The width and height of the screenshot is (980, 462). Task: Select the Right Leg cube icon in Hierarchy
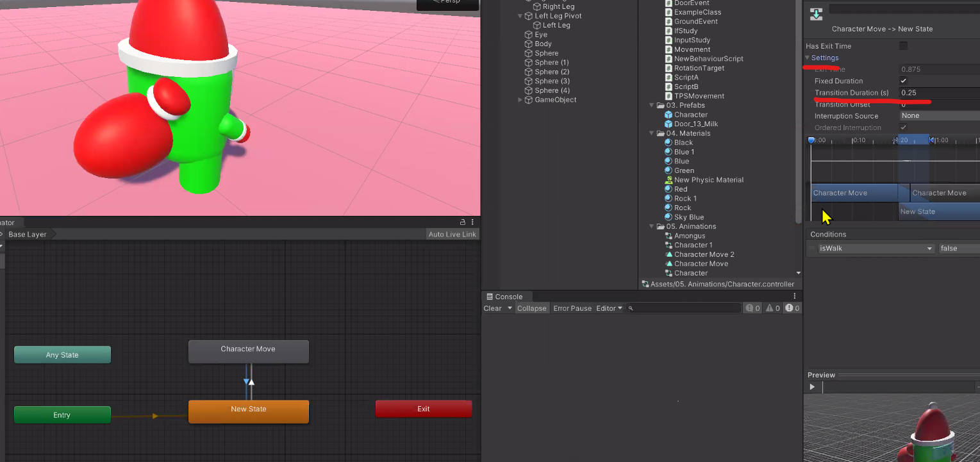point(537,6)
